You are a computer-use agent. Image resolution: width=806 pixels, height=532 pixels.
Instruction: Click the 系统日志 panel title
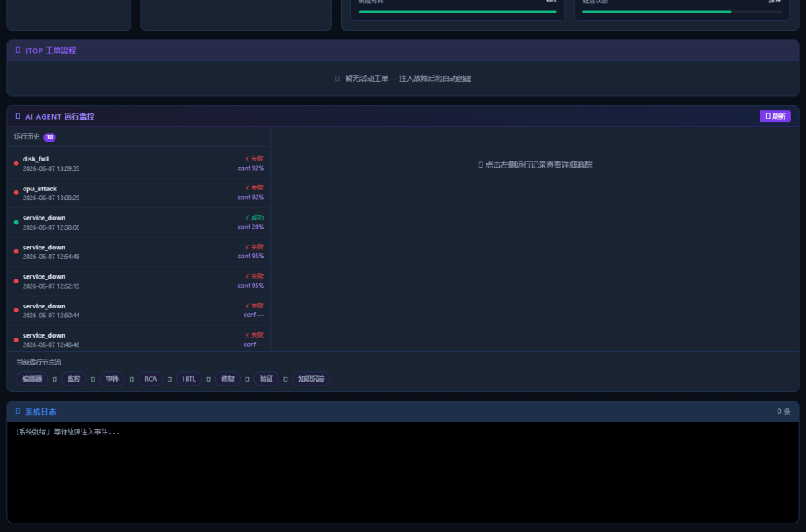[41, 412]
